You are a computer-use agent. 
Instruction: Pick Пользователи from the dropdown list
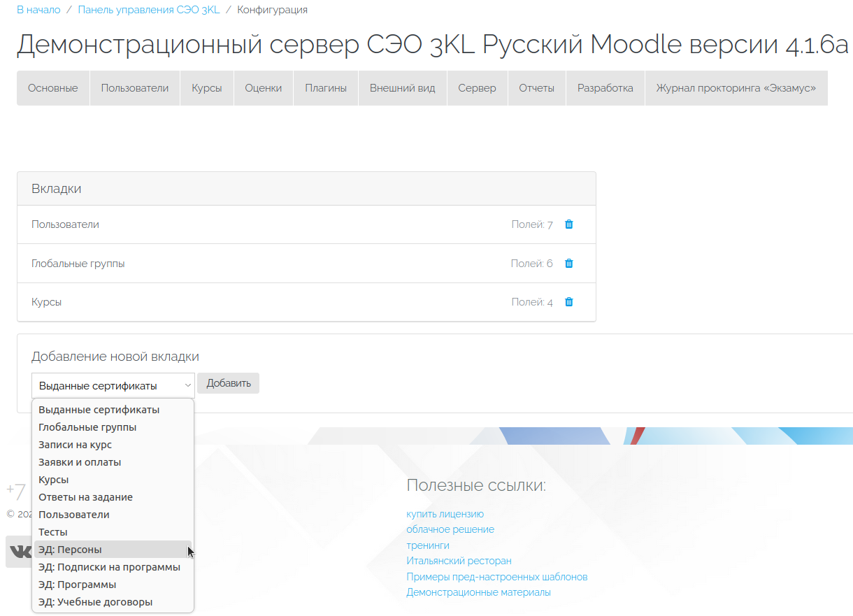(113, 515)
